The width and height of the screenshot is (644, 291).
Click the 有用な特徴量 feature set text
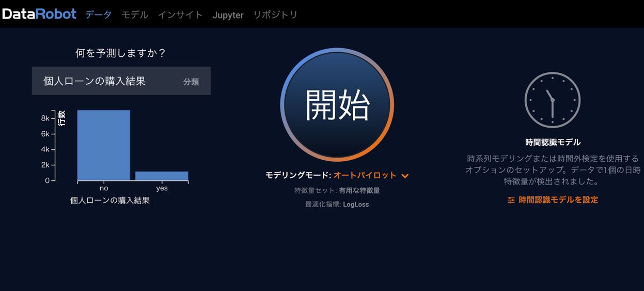click(x=359, y=191)
